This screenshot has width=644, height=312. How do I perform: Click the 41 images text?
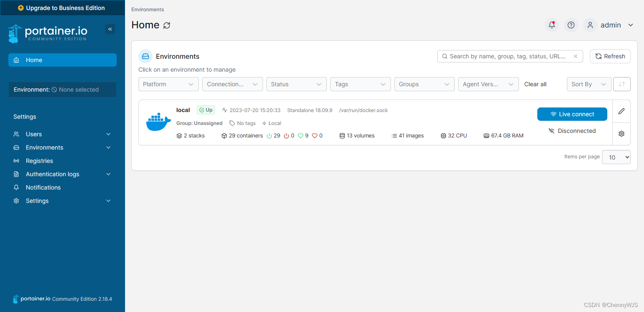click(x=411, y=136)
